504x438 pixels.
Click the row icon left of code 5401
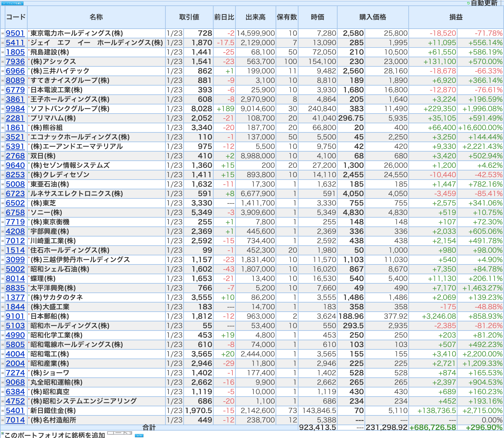point(3,411)
